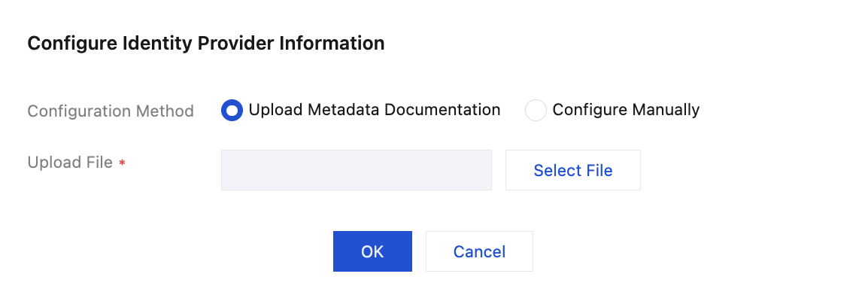Click the 'Configuration Method' field label
868x298 pixels.
[x=111, y=111]
